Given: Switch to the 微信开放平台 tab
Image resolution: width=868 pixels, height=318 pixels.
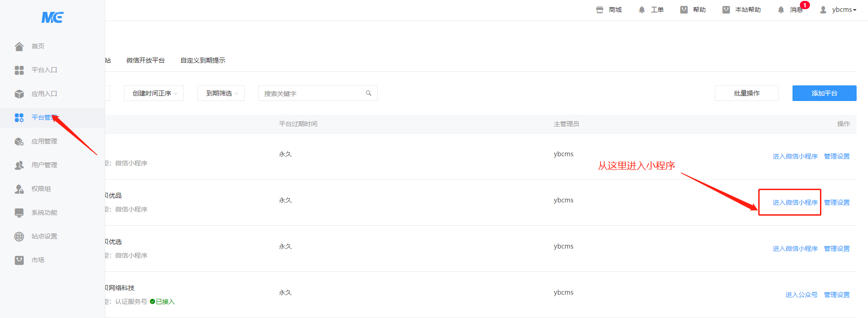Looking at the screenshot, I should (145, 60).
